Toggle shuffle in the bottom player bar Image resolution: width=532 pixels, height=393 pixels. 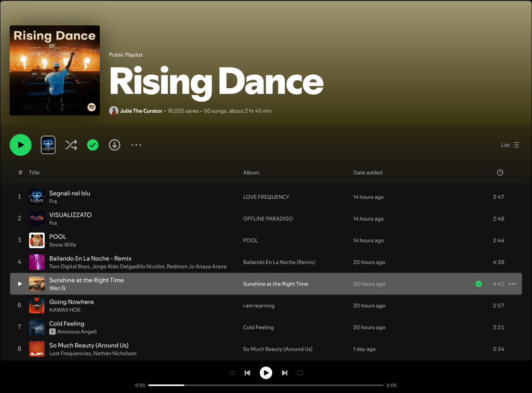[231, 373]
